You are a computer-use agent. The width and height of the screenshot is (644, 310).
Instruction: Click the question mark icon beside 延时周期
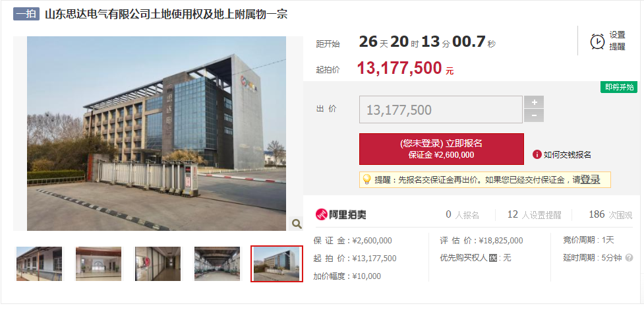[629, 258]
